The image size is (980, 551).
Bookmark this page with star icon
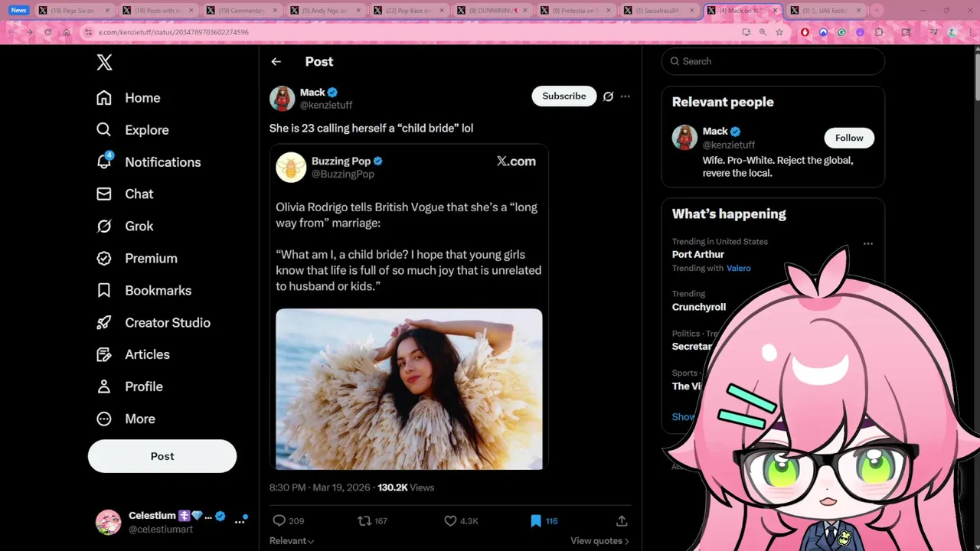click(x=779, y=32)
